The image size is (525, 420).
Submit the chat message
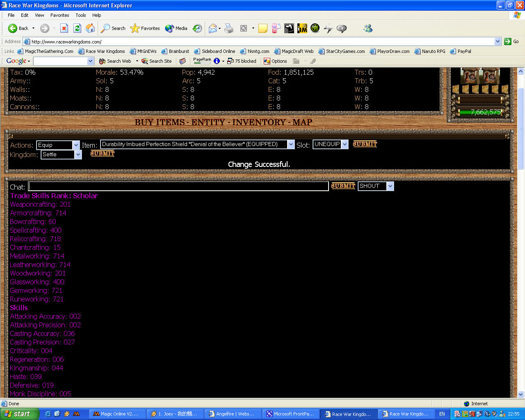click(343, 186)
